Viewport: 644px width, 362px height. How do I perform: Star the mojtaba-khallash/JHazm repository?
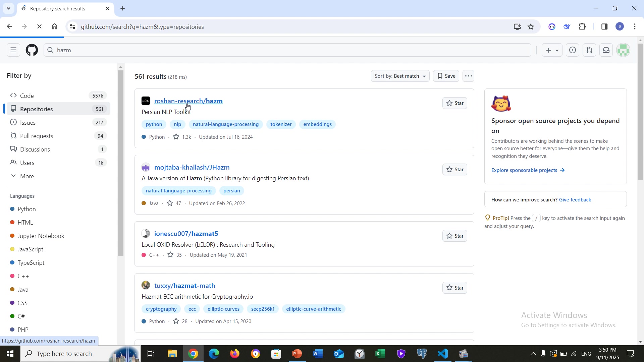coord(455,170)
